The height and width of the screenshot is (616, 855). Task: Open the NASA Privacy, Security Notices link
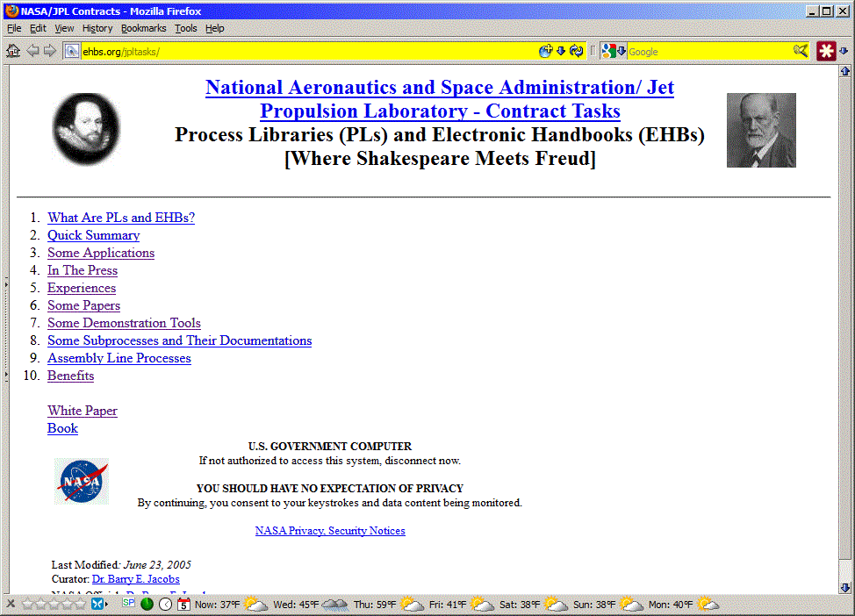(330, 530)
